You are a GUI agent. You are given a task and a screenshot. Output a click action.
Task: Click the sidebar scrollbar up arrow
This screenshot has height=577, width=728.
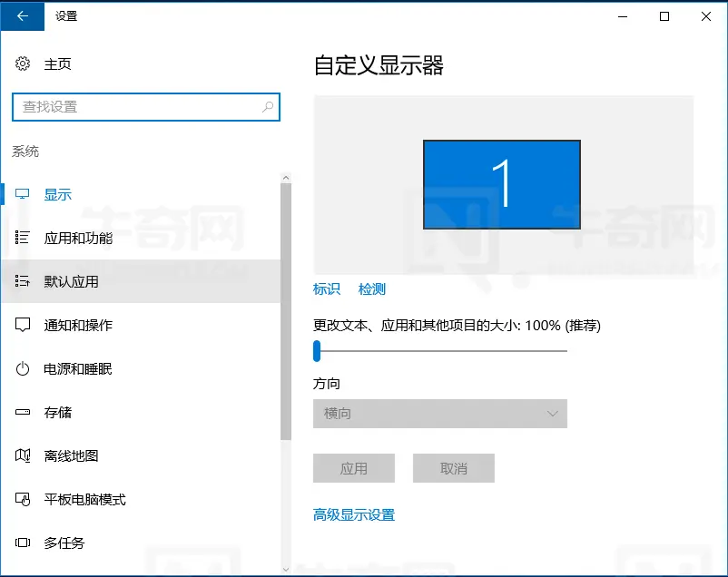[x=286, y=178]
